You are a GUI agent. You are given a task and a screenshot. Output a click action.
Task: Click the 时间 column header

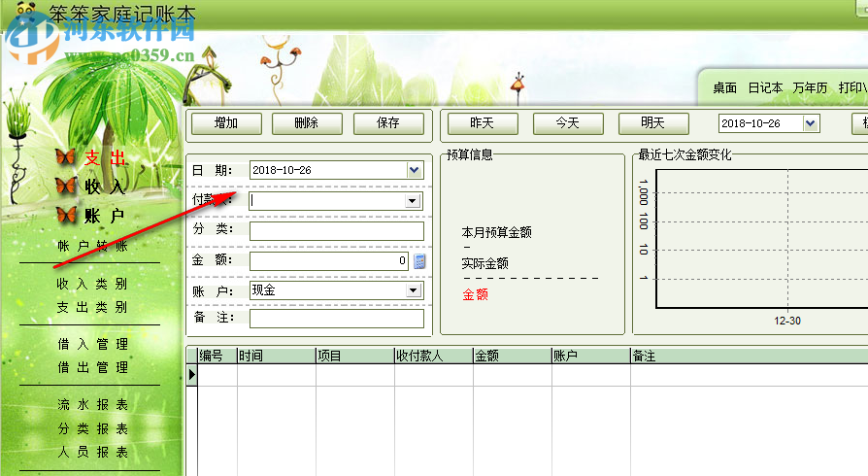point(277,356)
